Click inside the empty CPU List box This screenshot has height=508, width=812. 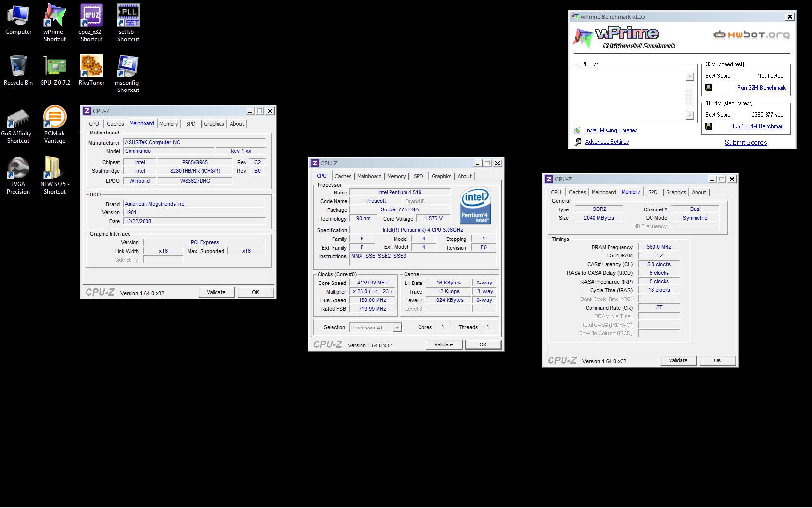click(630, 95)
